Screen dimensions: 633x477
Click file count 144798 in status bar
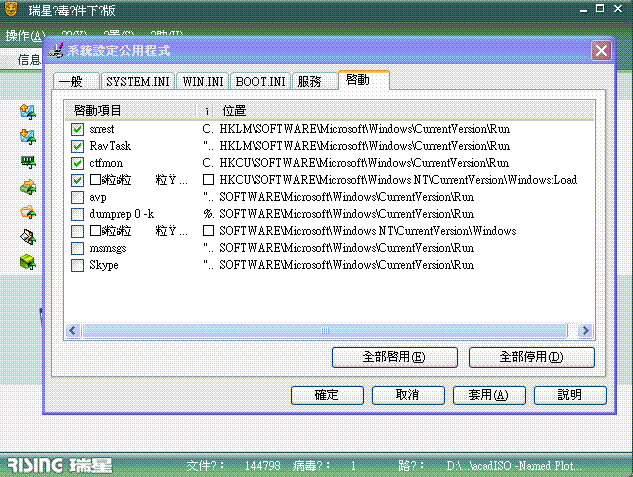pyautogui.click(x=262, y=466)
